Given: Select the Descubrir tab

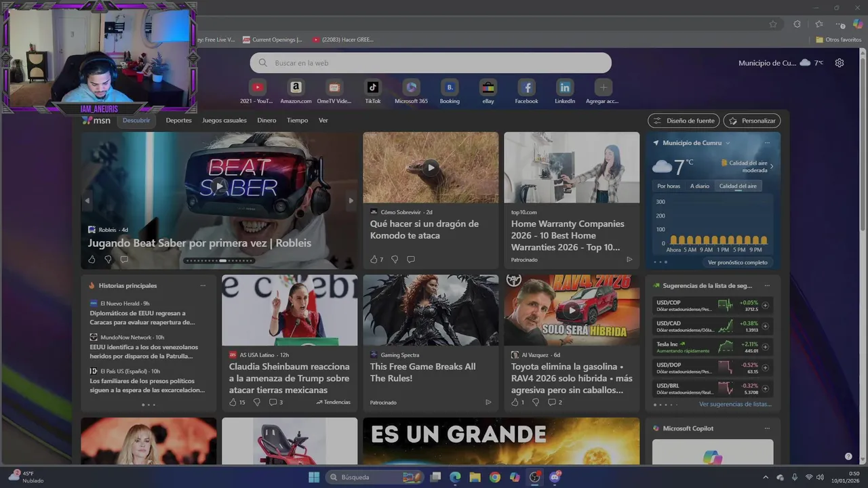Looking at the screenshot, I should point(136,121).
